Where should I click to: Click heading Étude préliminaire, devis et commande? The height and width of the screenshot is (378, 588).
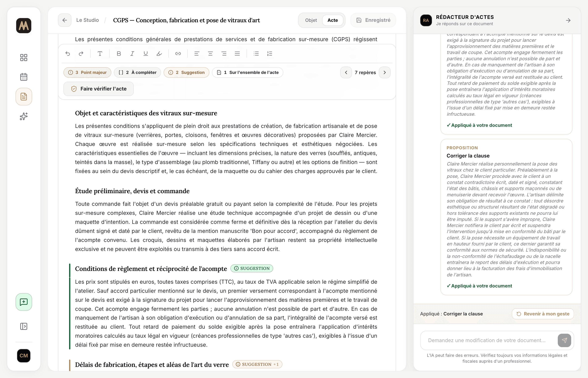(x=132, y=191)
